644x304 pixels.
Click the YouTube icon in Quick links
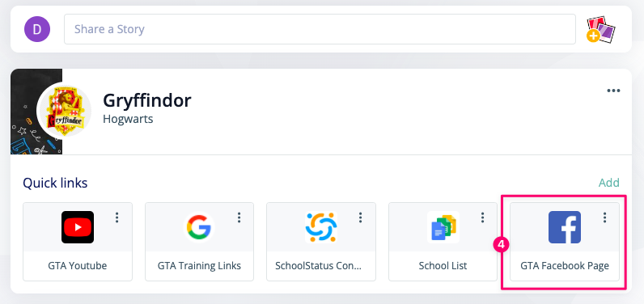tap(78, 227)
